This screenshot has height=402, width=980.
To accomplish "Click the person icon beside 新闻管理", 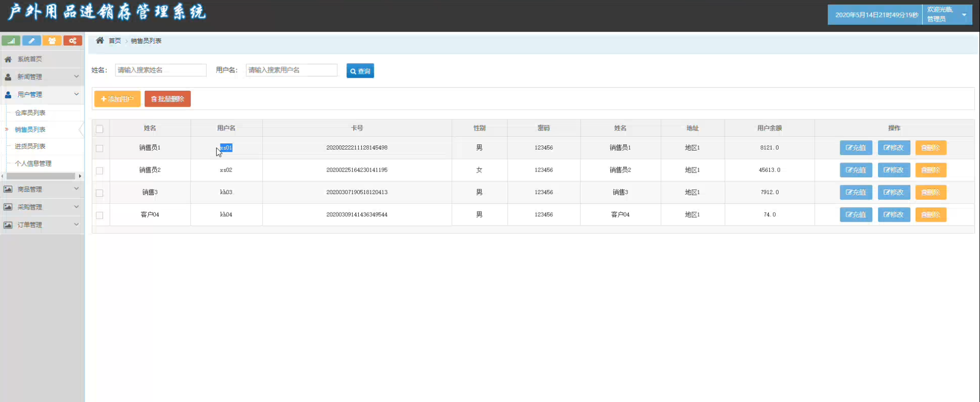I will [8, 77].
